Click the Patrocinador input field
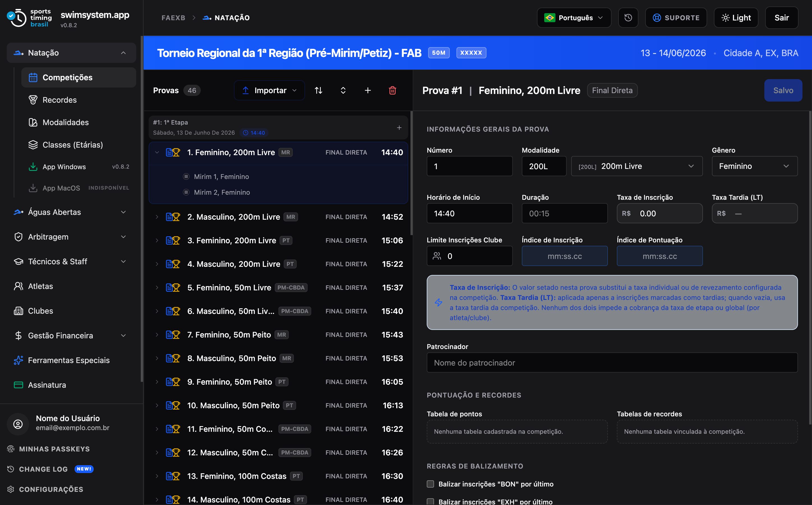 pos(612,362)
